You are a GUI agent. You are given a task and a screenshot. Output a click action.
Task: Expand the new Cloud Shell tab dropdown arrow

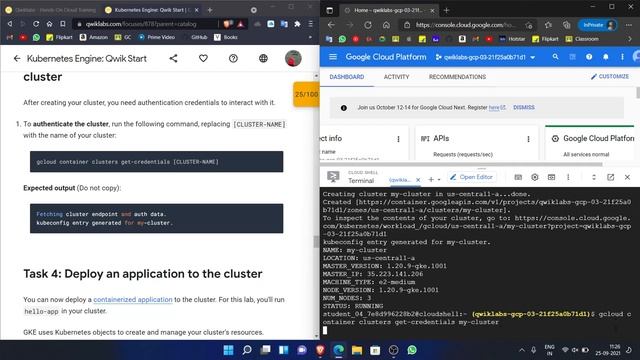point(439,180)
